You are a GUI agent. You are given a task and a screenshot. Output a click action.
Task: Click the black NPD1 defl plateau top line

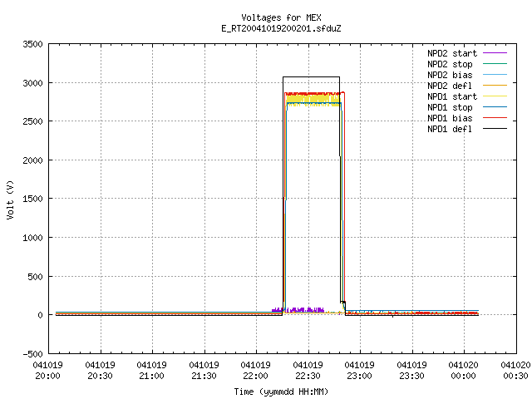tap(311, 77)
